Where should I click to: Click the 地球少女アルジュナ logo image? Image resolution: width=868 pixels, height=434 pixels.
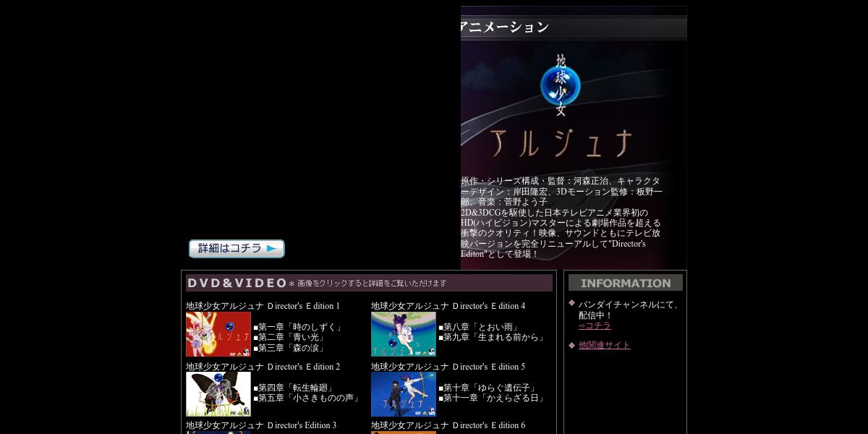pos(561,106)
